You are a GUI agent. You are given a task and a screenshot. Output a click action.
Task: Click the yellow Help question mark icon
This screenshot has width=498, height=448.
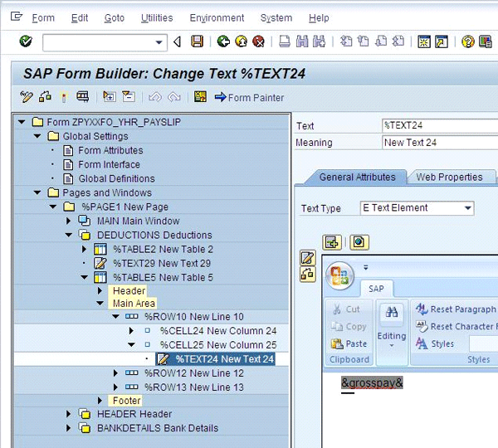click(x=468, y=41)
